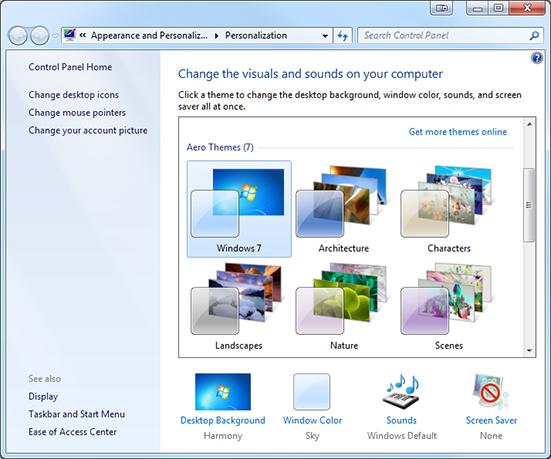
Task: Minimize the Personalization window
Action: click(x=477, y=8)
